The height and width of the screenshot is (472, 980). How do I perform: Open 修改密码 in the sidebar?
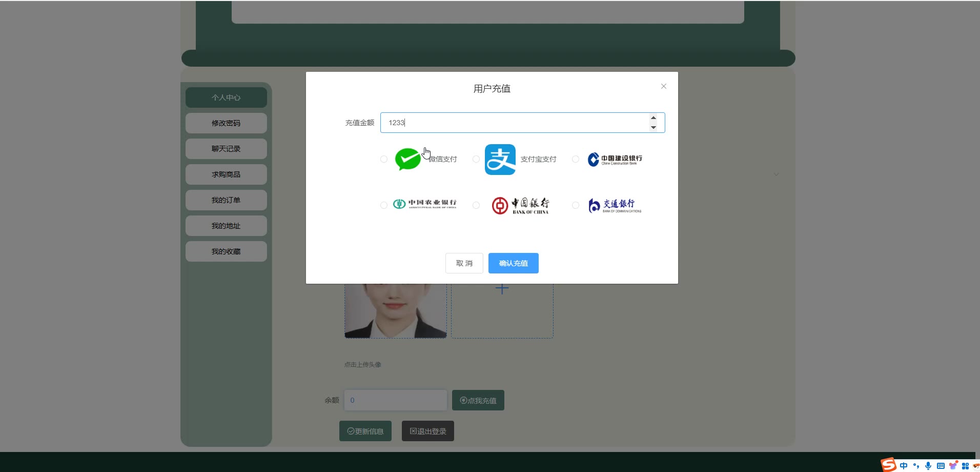click(x=226, y=123)
